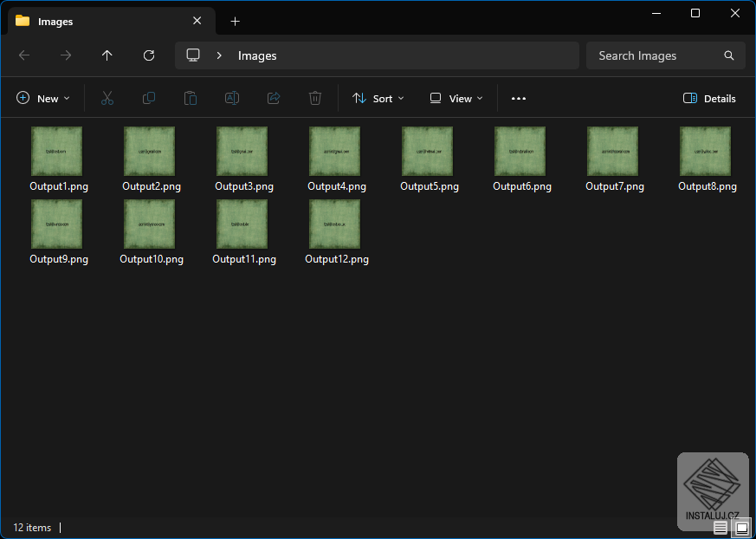Go back using the left arrow

click(x=24, y=55)
